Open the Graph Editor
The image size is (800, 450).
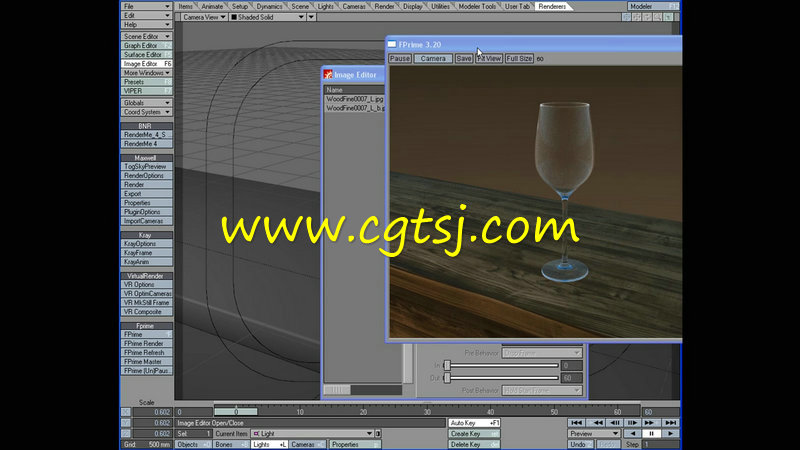tap(146, 46)
